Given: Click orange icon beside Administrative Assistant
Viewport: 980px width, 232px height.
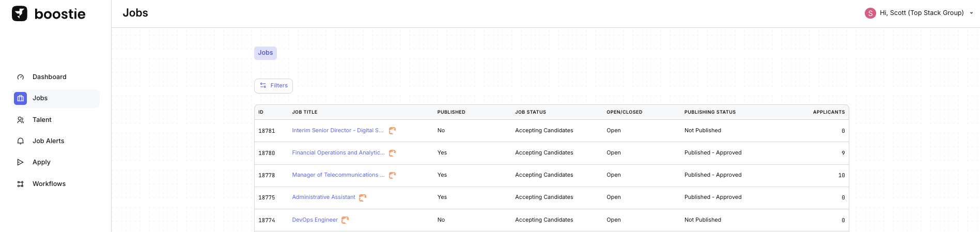Looking at the screenshot, I should point(363,197).
